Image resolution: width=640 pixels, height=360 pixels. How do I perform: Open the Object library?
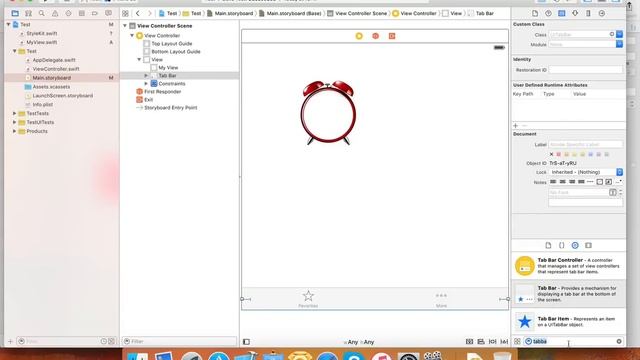pyautogui.click(x=575, y=245)
